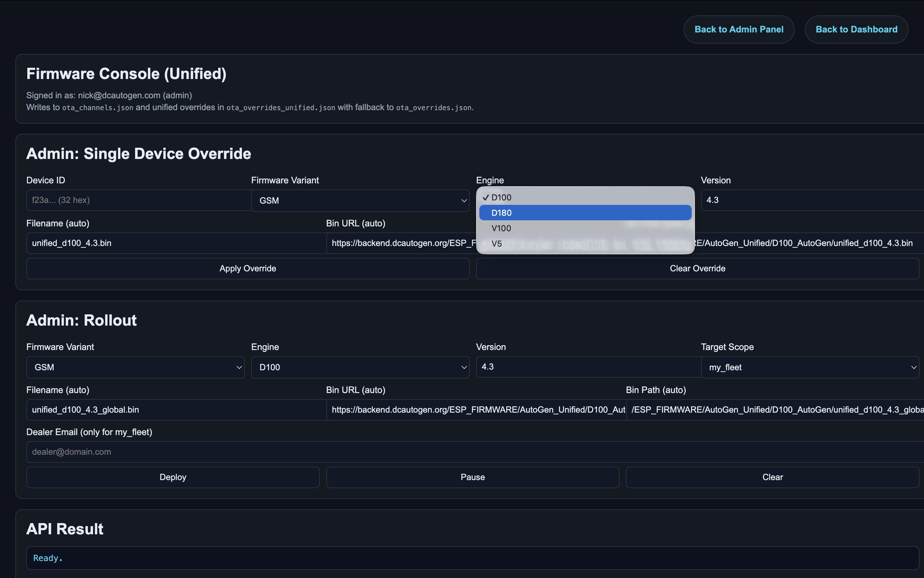Select the 'Target Scope' label

coord(727,347)
